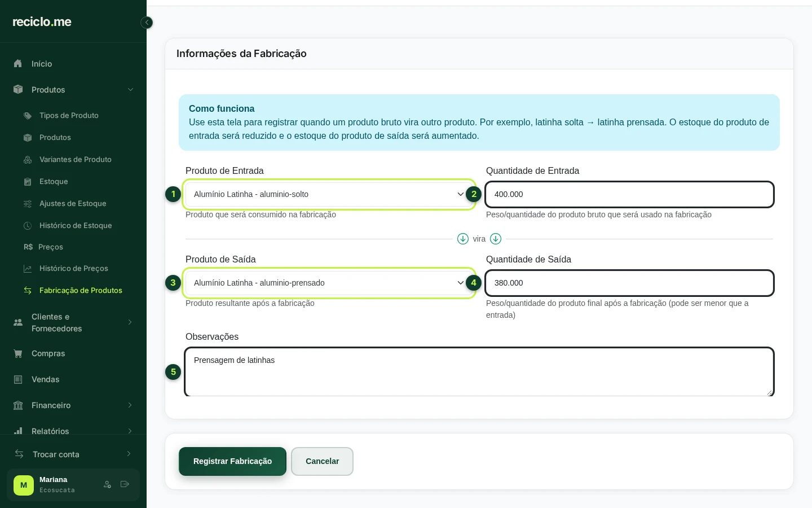Screen dimensions: 812x508
Task: Click the tag icon for Tipos de Produto
Action: [x=28, y=116]
